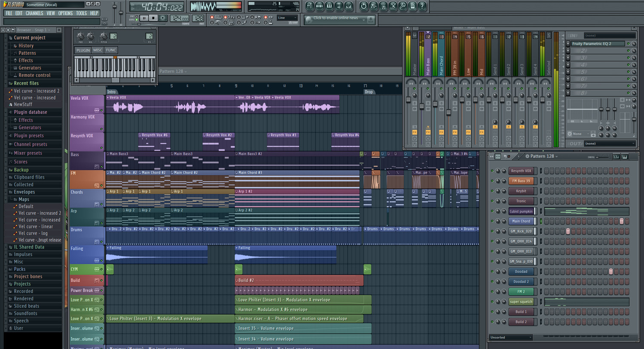Switch to the MISC tab in channel settings
Viewport: 644px width, 349px height.
tap(98, 50)
